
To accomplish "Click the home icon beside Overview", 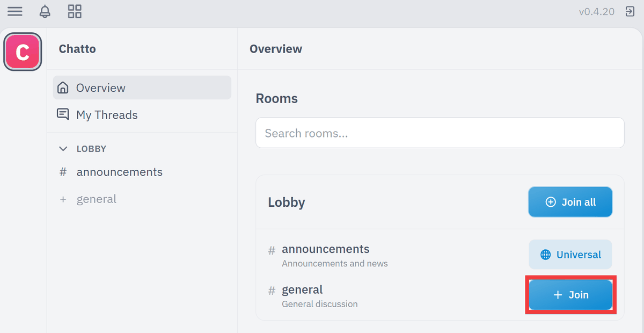I will [x=63, y=88].
